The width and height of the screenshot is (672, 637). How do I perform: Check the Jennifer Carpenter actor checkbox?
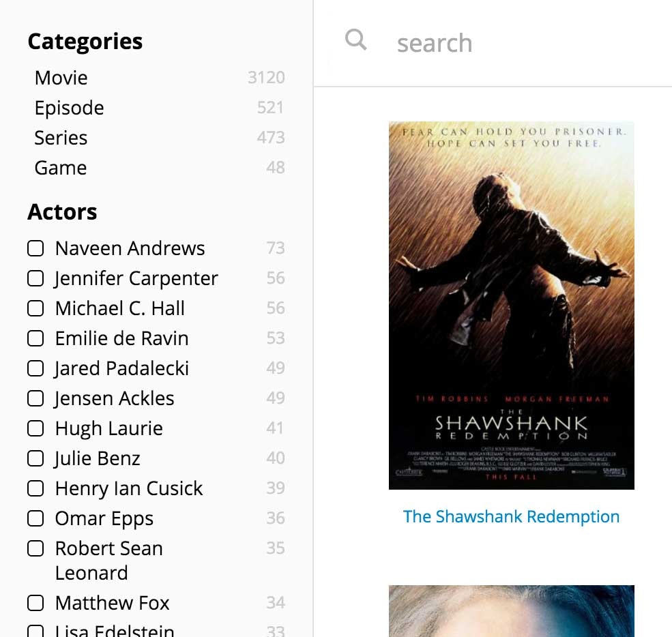35,278
